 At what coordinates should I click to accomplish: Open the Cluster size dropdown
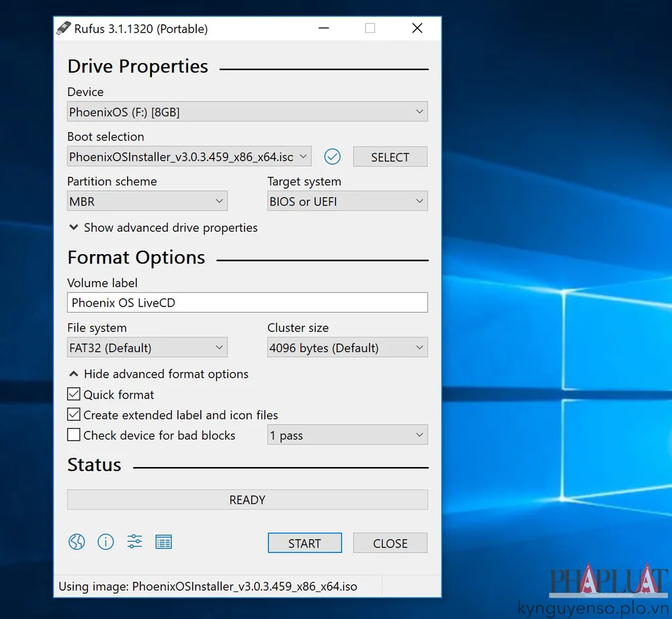pos(347,347)
